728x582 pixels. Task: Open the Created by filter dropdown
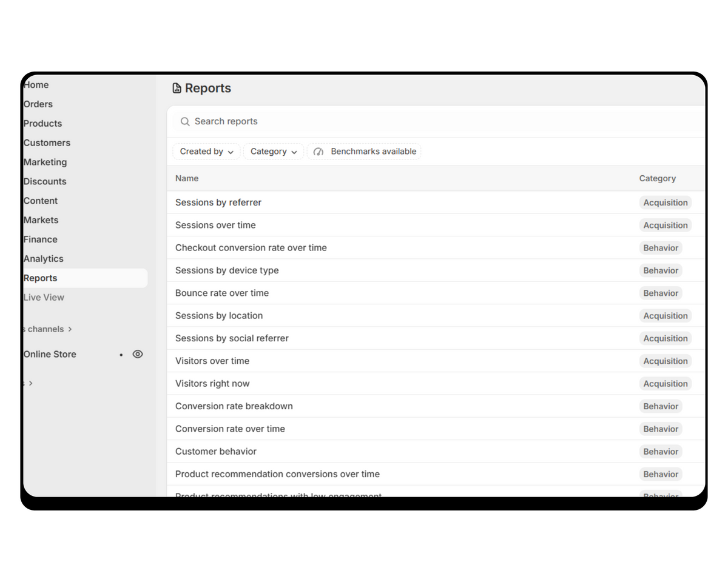[206, 152]
